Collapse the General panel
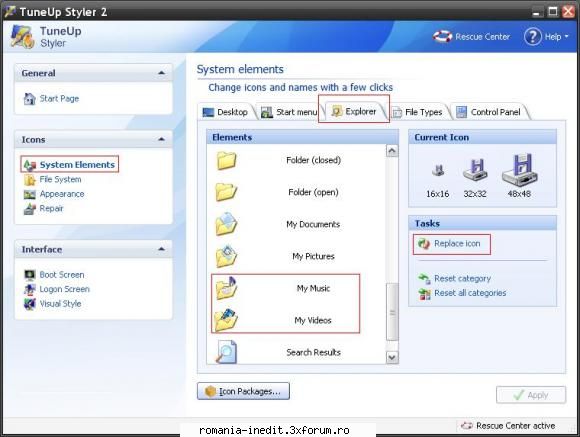 [x=161, y=73]
